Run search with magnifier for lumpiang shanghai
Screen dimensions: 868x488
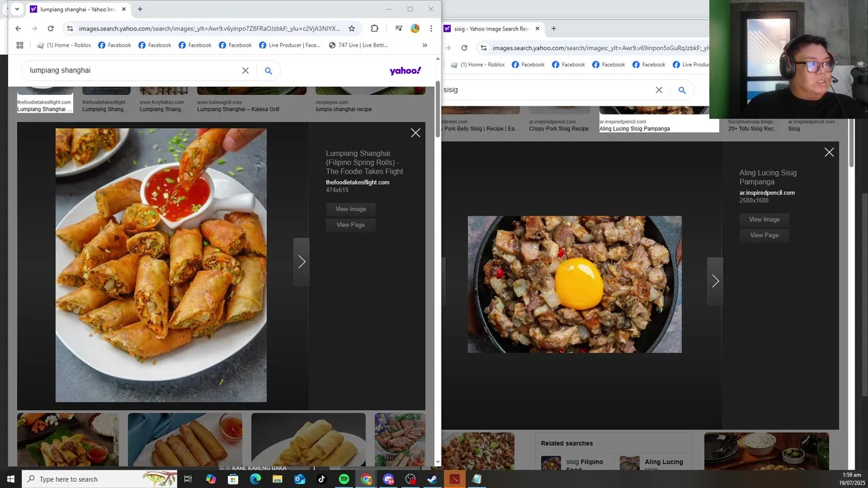(269, 70)
